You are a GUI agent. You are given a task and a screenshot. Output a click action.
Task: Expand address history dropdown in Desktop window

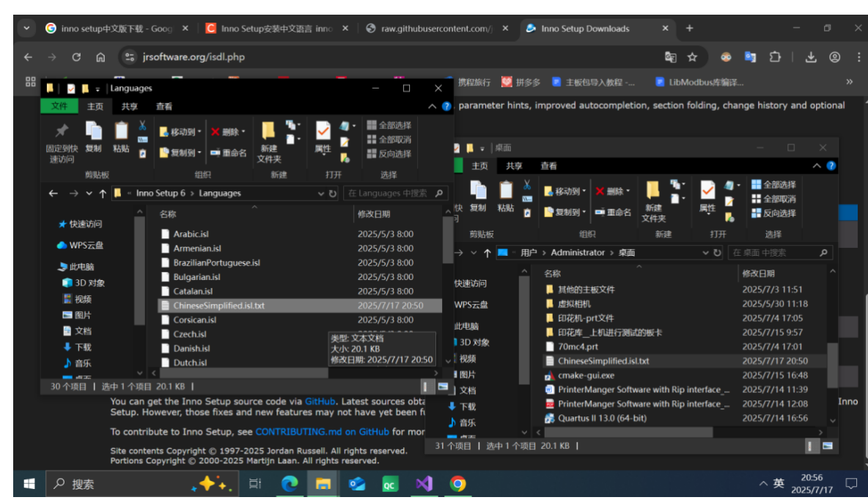(x=705, y=252)
